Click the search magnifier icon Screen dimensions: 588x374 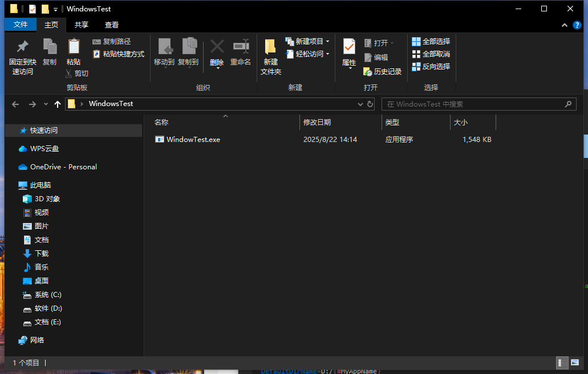(x=568, y=104)
